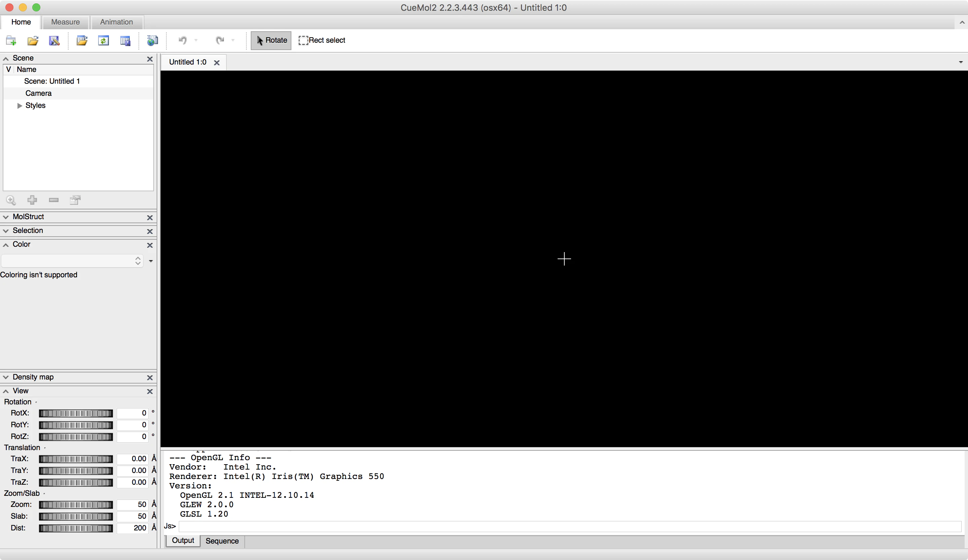Click the properties icon below Scene list
This screenshot has width=968, height=560.
[x=75, y=200]
